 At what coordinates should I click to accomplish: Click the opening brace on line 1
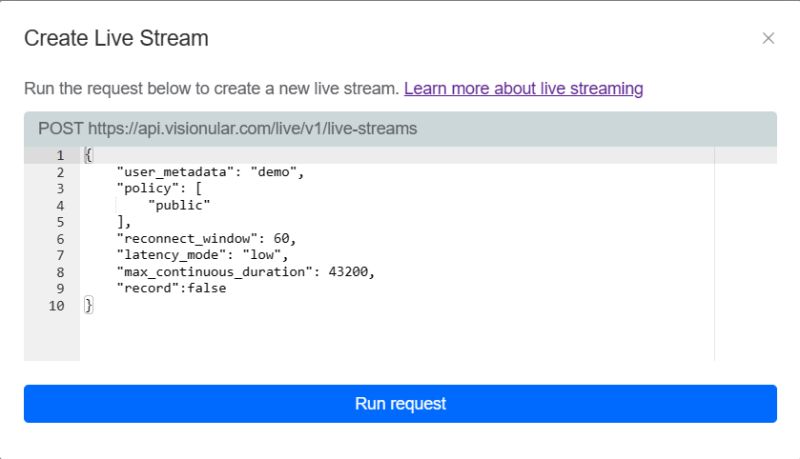coord(88,155)
